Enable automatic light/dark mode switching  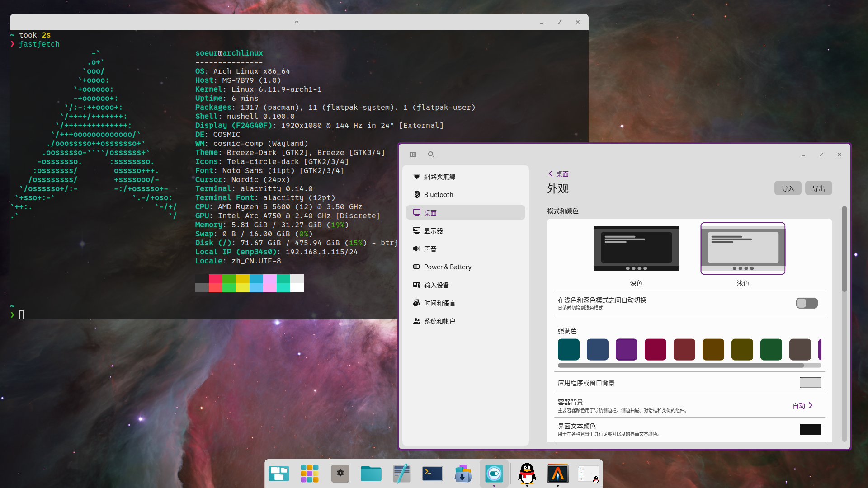tap(807, 303)
